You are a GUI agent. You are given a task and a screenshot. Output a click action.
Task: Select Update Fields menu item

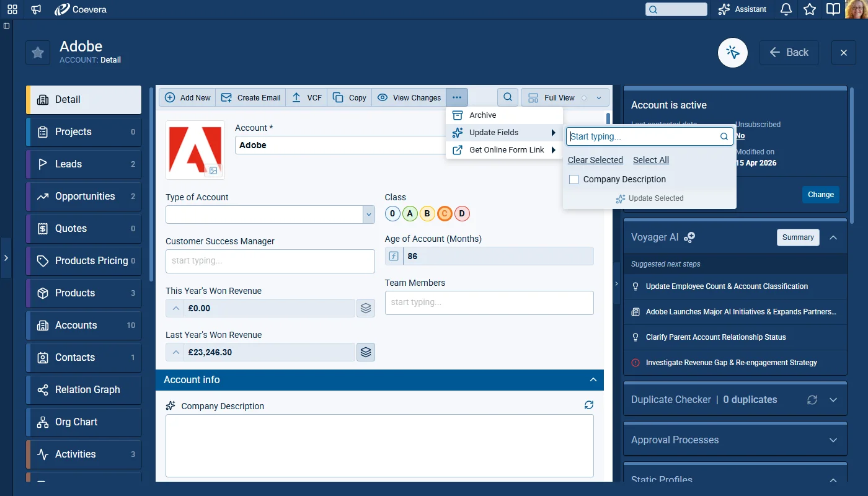(x=504, y=133)
